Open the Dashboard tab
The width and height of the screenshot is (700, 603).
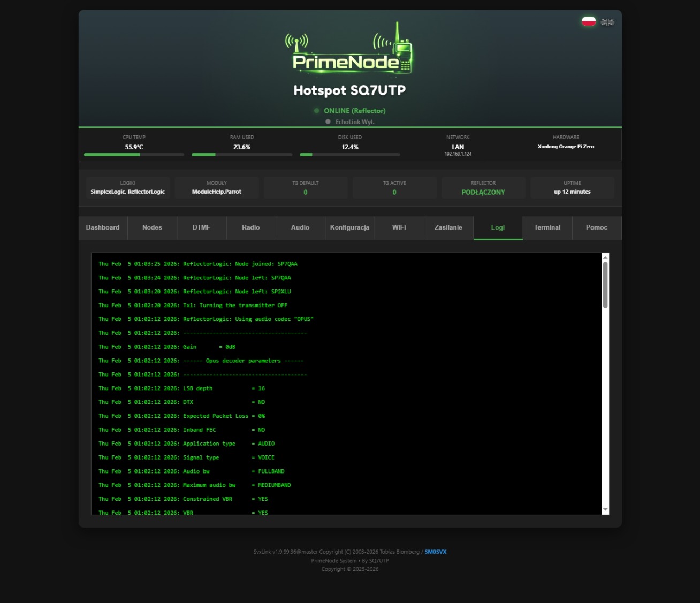103,228
